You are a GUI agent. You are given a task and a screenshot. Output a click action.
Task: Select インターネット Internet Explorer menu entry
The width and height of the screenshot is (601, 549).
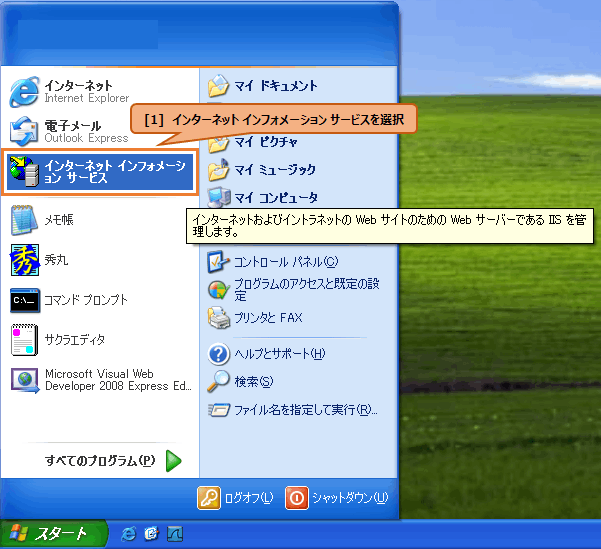100,92
